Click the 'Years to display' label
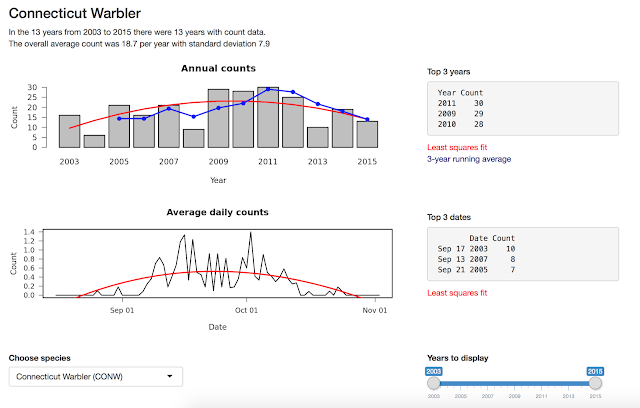Screen dimensions: 640x408 pos(458,358)
